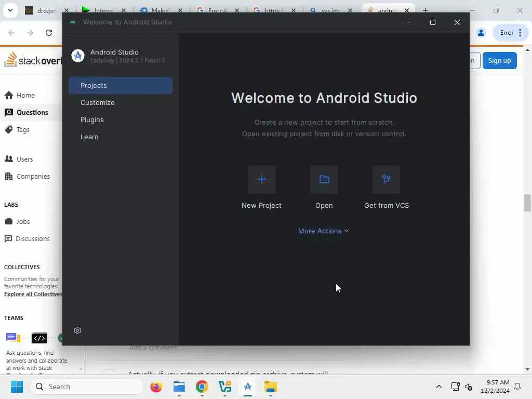The width and height of the screenshot is (532, 399).
Task: Click the Stack Overflow Teams code icon
Action: pyautogui.click(x=39, y=338)
